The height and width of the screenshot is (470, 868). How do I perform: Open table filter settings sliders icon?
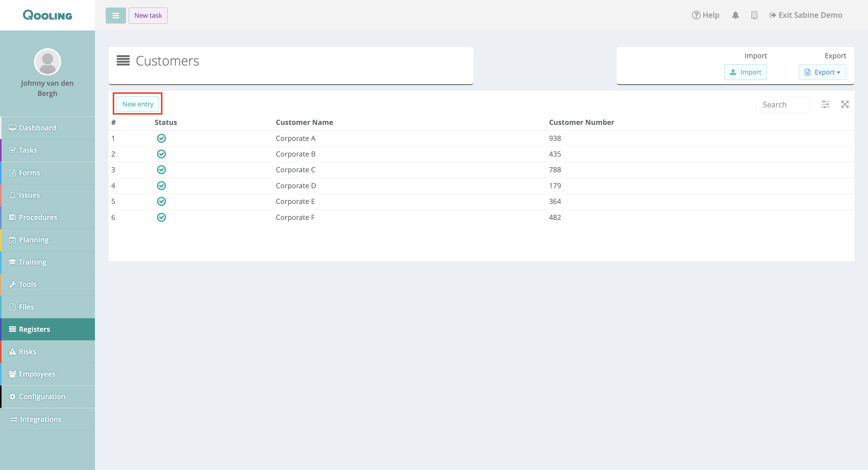825,104
